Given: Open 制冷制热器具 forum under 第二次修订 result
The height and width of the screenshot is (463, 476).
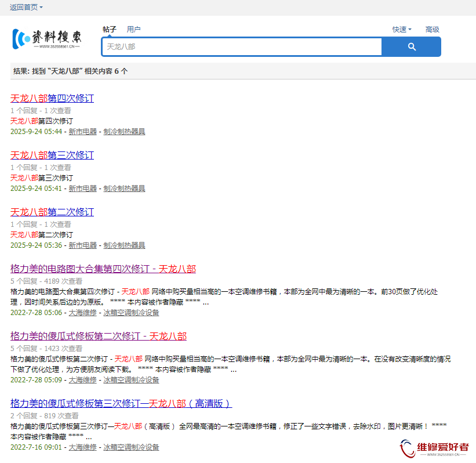Looking at the screenshot, I should (x=124, y=245).
